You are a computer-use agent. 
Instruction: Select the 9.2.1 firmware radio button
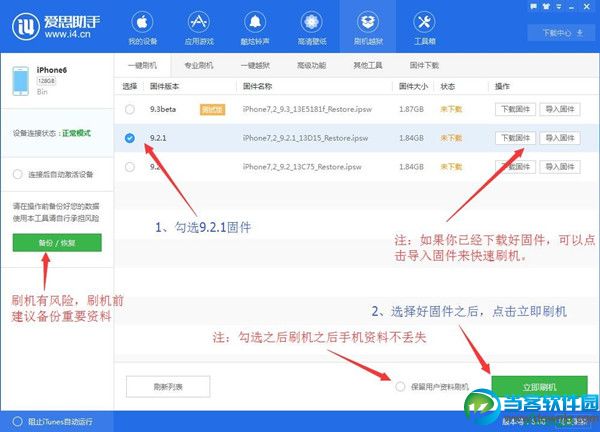[x=130, y=138]
